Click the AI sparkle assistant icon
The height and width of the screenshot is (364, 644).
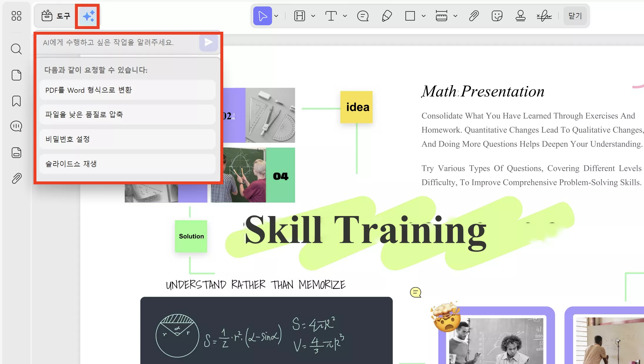(88, 16)
